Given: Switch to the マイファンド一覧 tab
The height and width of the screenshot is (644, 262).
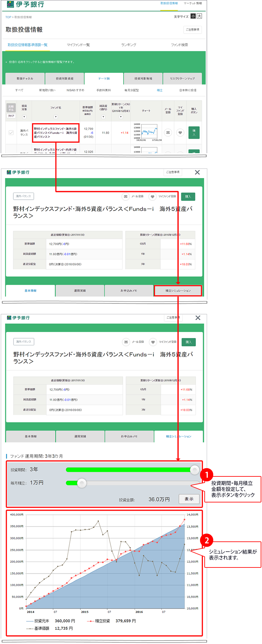Looking at the screenshot, I should click(x=78, y=45).
